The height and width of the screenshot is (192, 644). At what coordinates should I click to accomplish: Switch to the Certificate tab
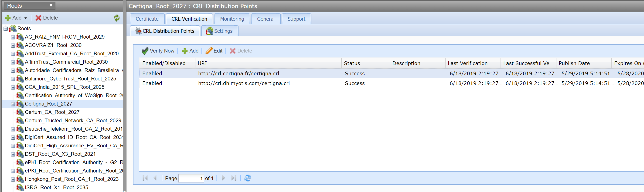coord(147,19)
